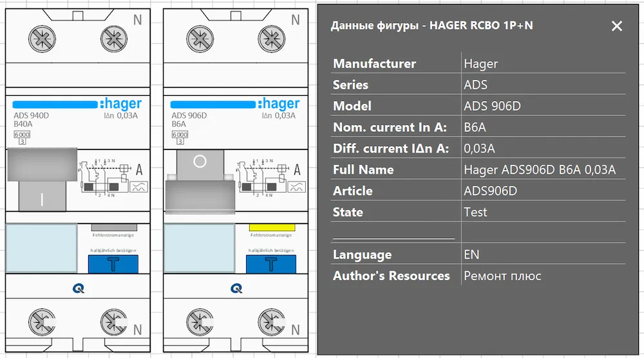The height and width of the screenshot is (358, 644).
Task: Click the Full Name value field
Action: tap(543, 169)
